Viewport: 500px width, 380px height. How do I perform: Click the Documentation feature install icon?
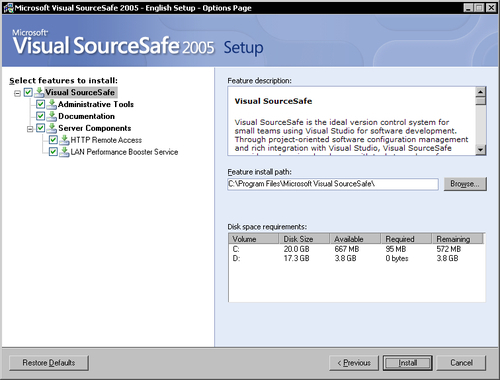point(52,116)
